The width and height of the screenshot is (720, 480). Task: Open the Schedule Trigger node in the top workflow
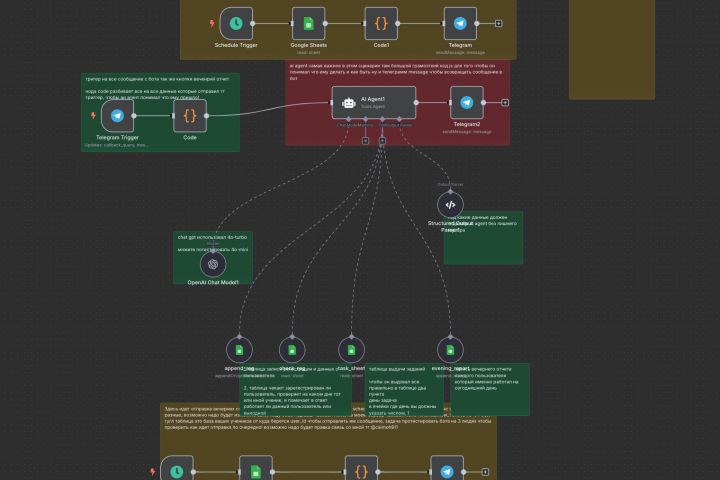[236, 23]
